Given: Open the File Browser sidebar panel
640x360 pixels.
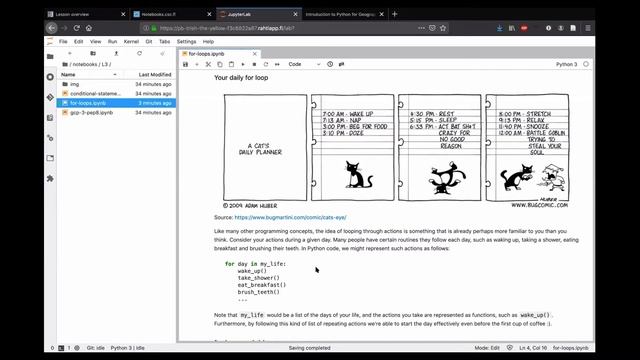Looking at the screenshot, I should pyautogui.click(x=50, y=56).
